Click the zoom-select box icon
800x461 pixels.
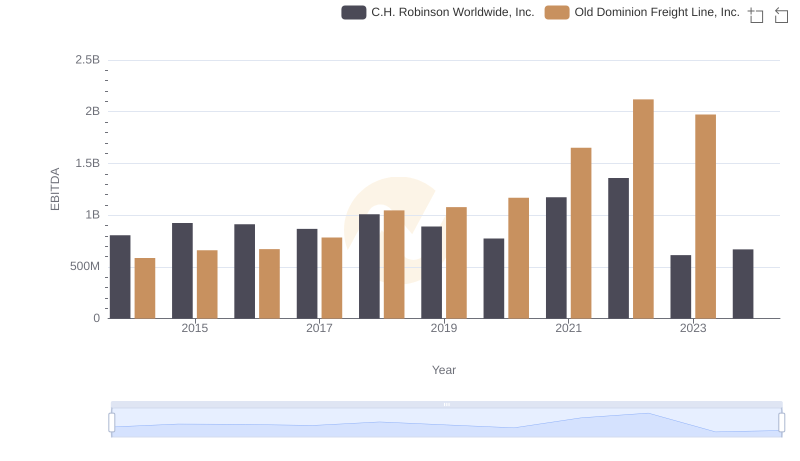756,15
